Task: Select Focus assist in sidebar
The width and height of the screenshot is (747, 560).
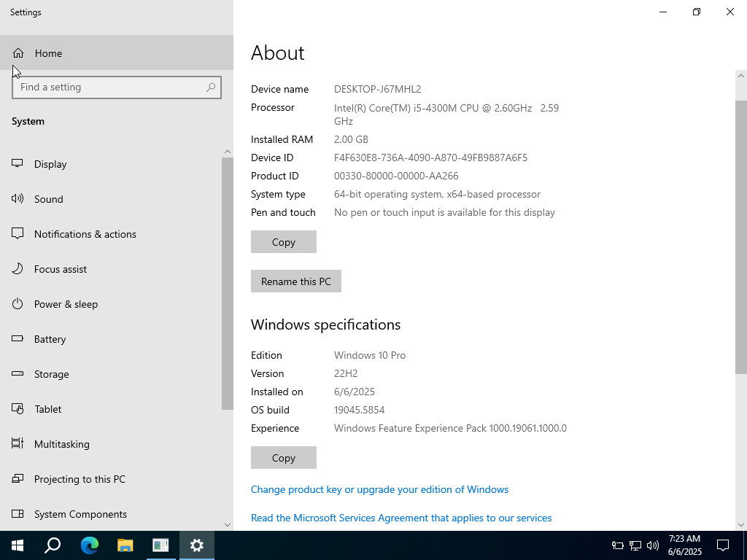Action: pyautogui.click(x=111, y=269)
